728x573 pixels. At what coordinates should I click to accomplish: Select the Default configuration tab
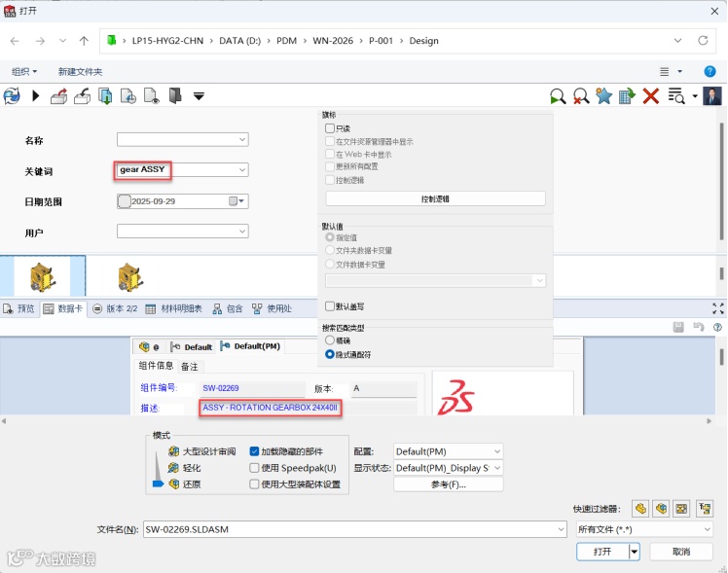point(192,347)
